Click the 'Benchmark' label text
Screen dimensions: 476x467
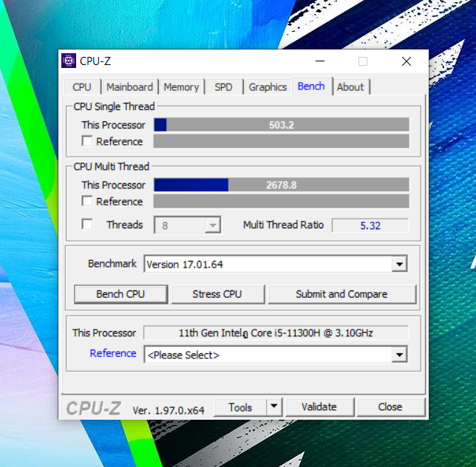[112, 263]
